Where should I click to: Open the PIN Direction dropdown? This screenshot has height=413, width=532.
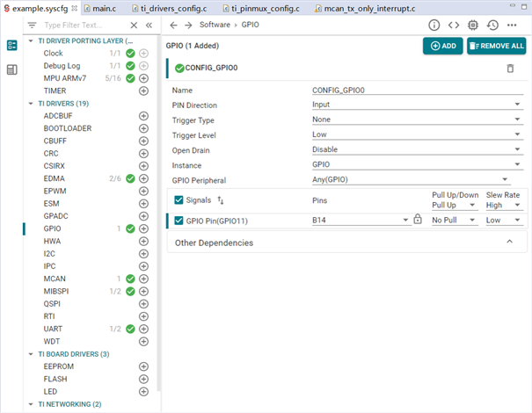[418, 105]
